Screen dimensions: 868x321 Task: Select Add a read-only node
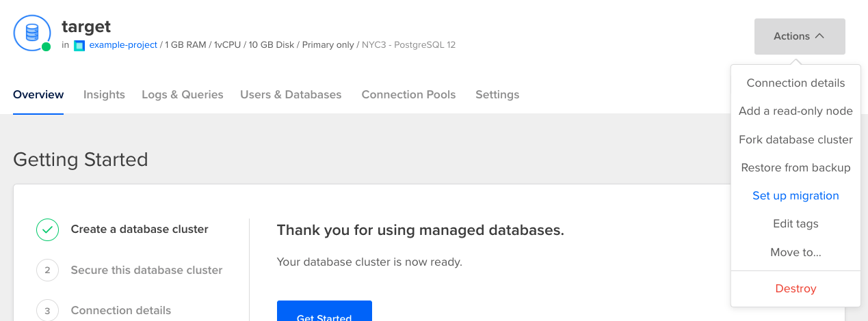tap(795, 111)
